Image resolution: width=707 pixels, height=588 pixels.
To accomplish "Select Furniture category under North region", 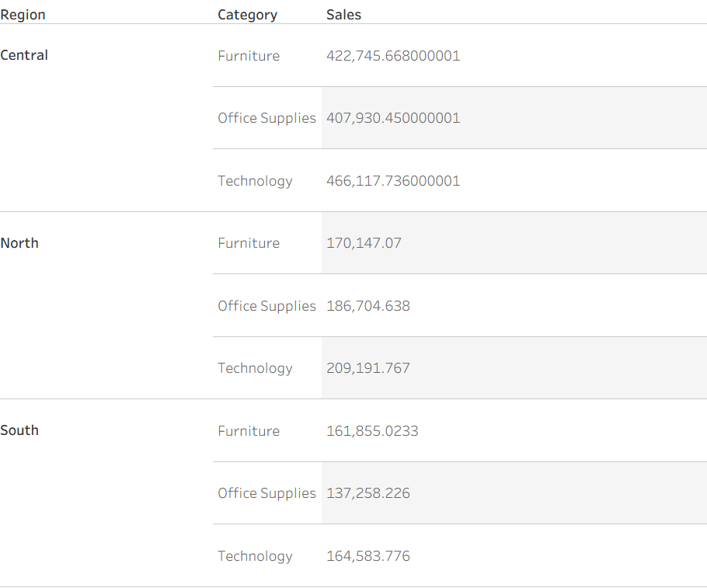I will [249, 243].
